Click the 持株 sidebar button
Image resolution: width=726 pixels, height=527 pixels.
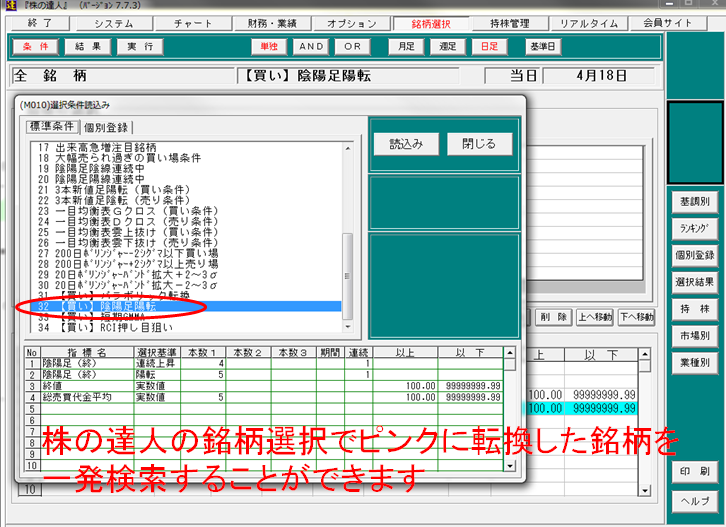[x=694, y=309]
